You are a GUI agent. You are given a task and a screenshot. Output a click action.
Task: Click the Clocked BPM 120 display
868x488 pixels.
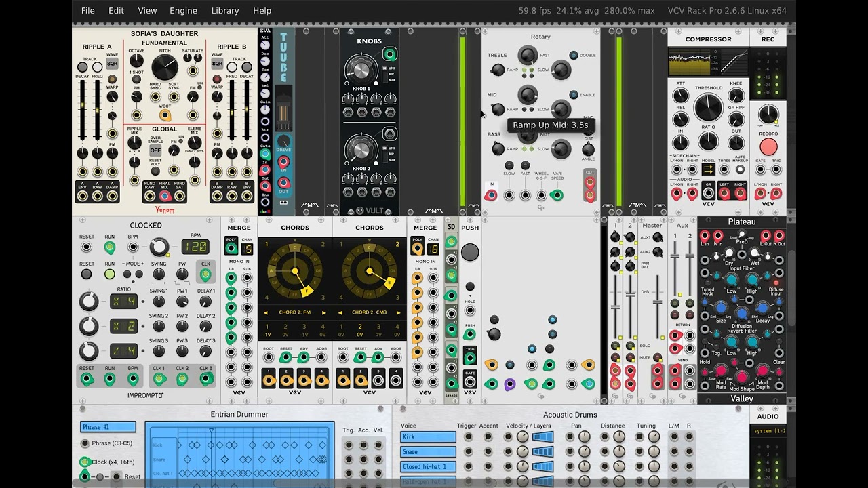coord(195,247)
